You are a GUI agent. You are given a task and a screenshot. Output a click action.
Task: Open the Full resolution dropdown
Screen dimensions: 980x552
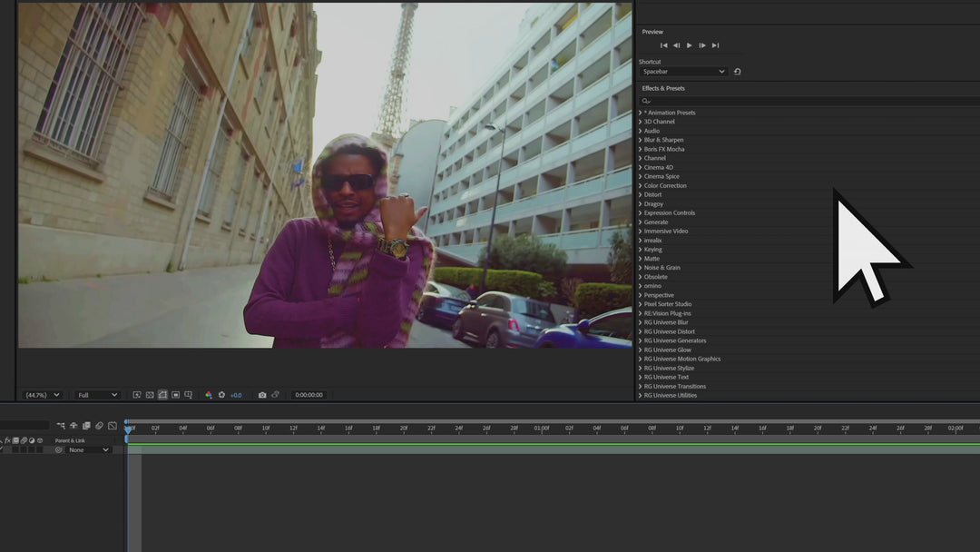(97, 395)
